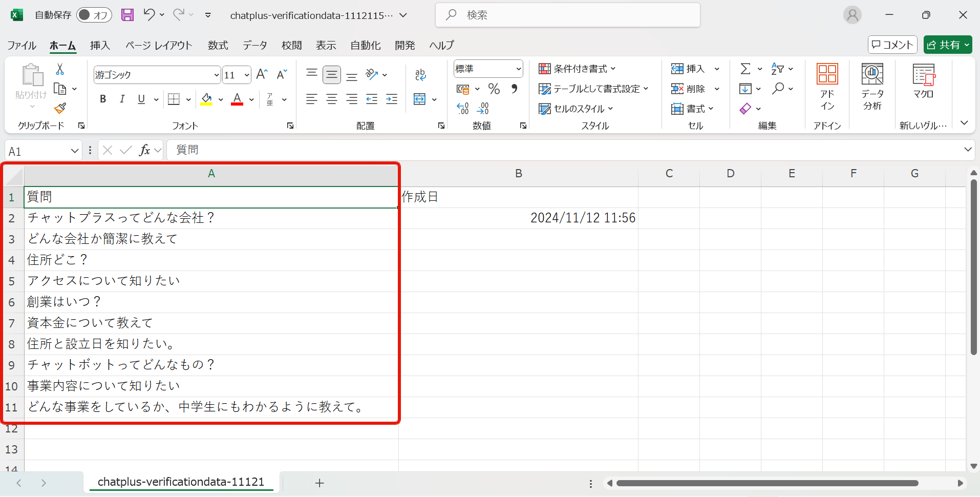Open the font name dropdown 游ゴシック
This screenshot has height=497, width=980.
coord(216,75)
